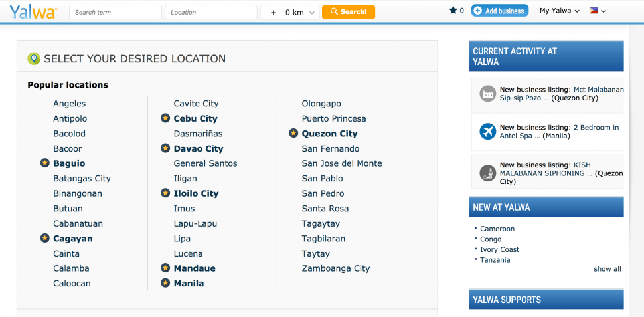Choose Cebu City location
This screenshot has width=644, height=317.
[195, 119]
